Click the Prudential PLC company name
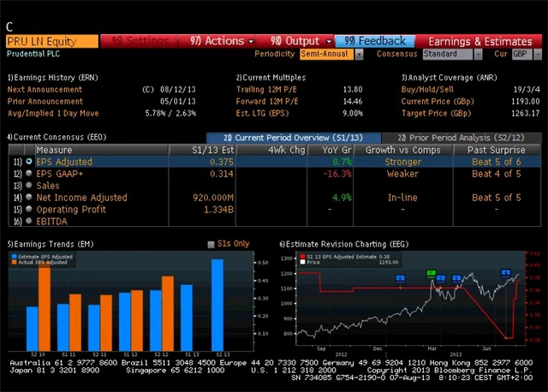The image size is (548, 392). (x=33, y=54)
